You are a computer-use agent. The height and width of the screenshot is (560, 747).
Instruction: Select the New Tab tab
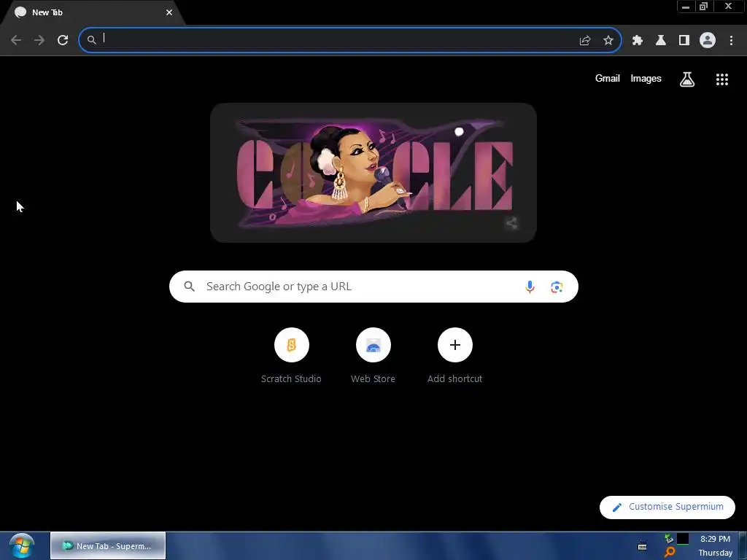[93, 13]
